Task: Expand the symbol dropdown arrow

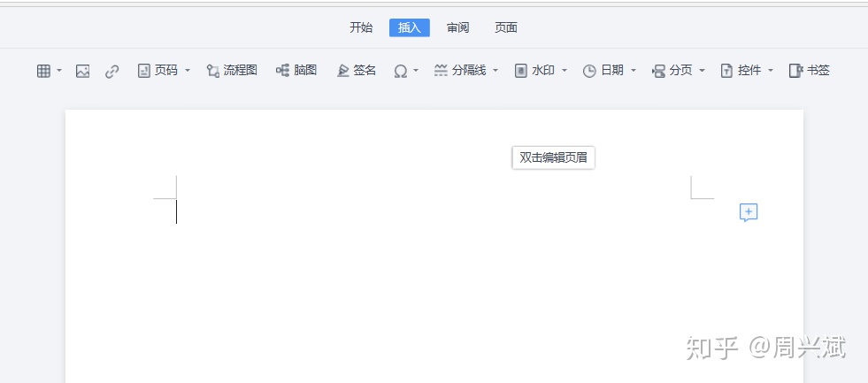Action: click(x=416, y=71)
